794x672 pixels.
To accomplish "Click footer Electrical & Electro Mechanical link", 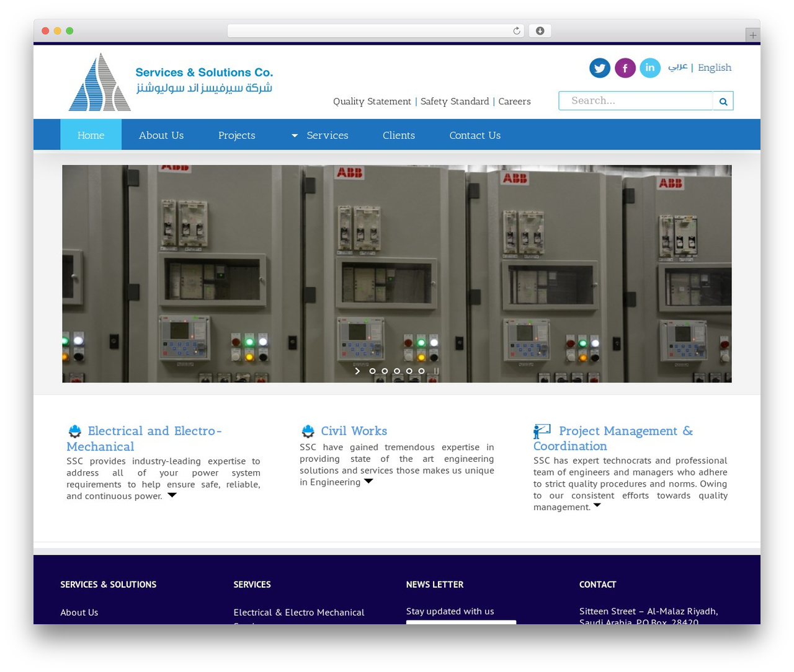I will point(299,612).
